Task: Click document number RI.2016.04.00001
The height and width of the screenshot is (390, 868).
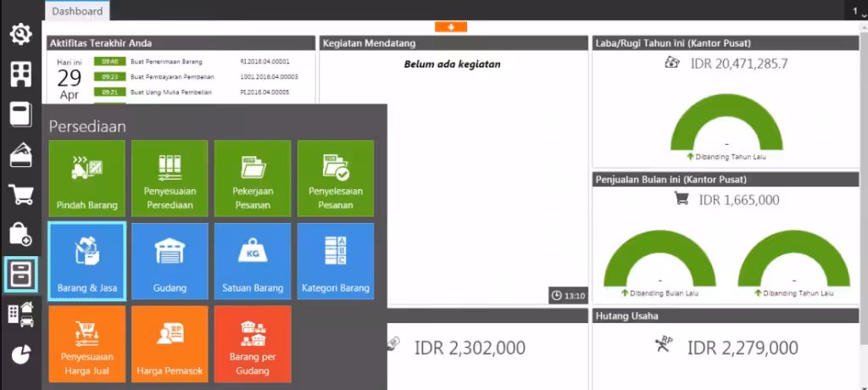Action: pyautogui.click(x=264, y=62)
